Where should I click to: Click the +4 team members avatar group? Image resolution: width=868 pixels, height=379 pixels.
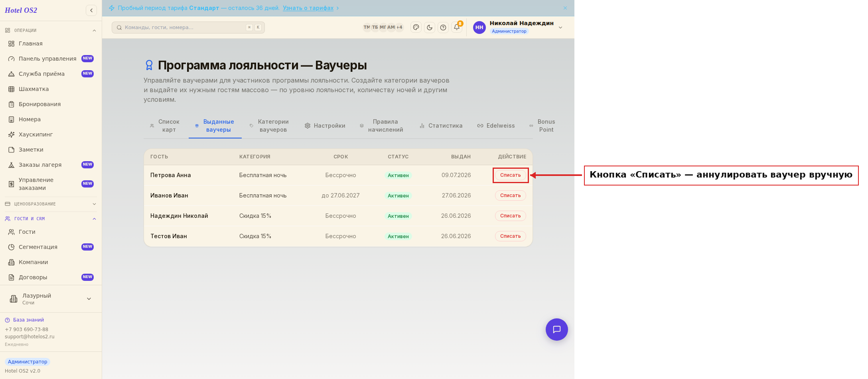[399, 27]
